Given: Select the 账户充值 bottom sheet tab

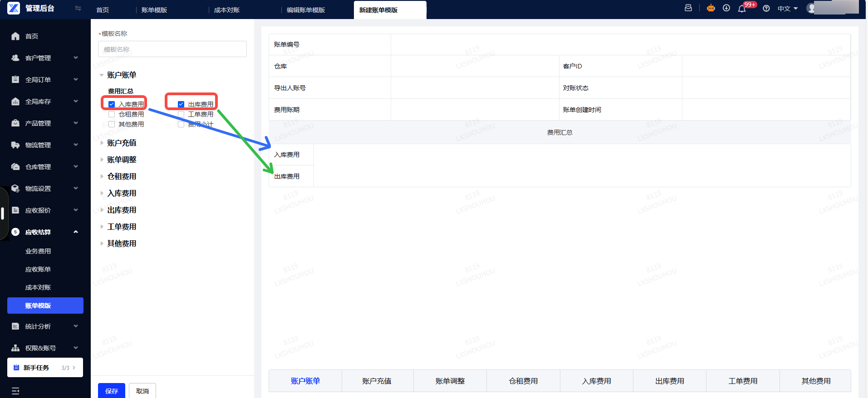Looking at the screenshot, I should (x=377, y=381).
